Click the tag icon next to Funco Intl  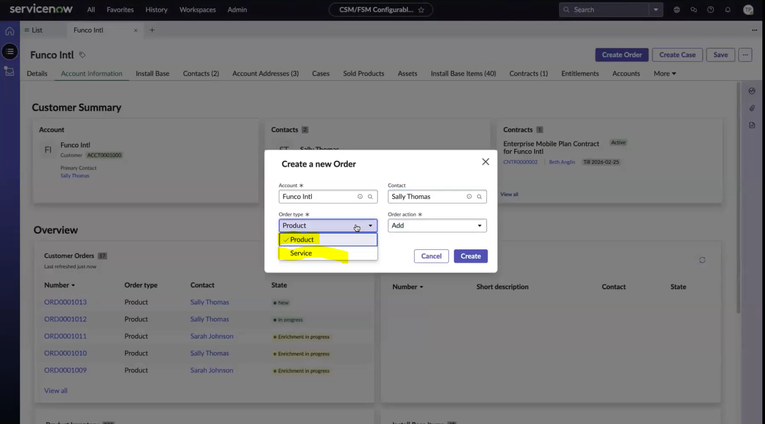click(82, 55)
